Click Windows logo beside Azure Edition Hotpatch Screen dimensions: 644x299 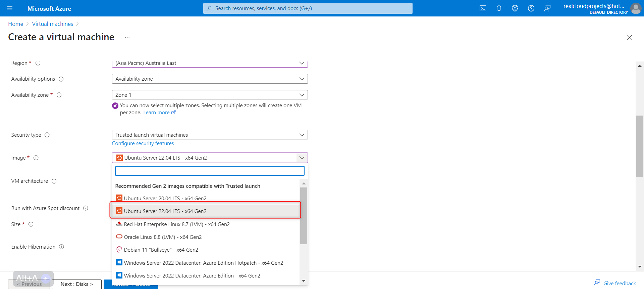tap(119, 262)
